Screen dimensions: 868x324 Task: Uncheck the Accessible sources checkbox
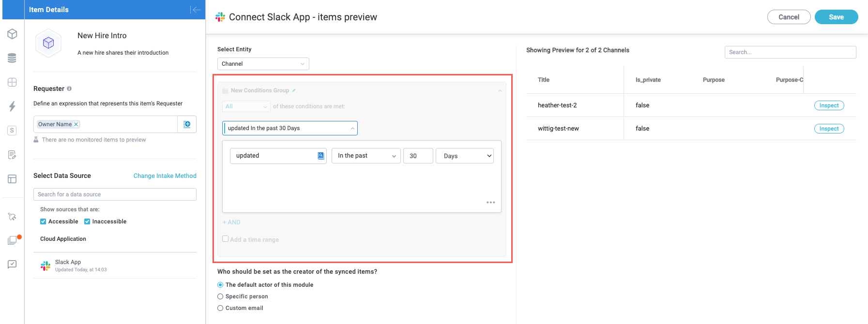pos(43,221)
